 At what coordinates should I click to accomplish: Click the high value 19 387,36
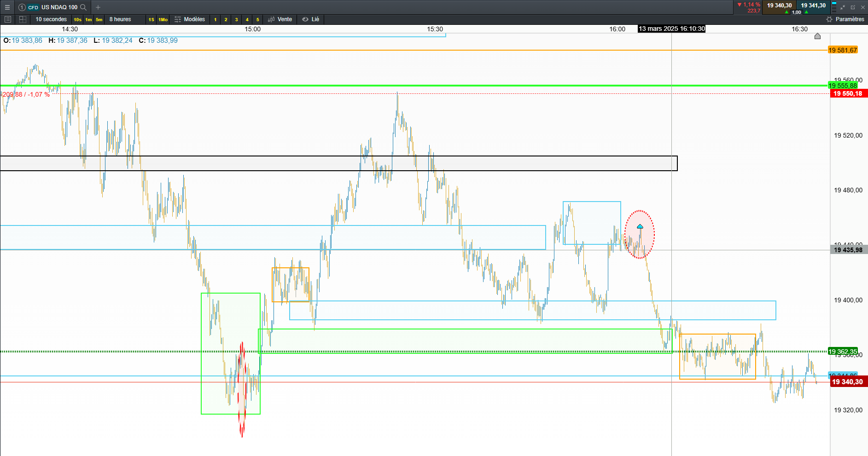(x=72, y=40)
